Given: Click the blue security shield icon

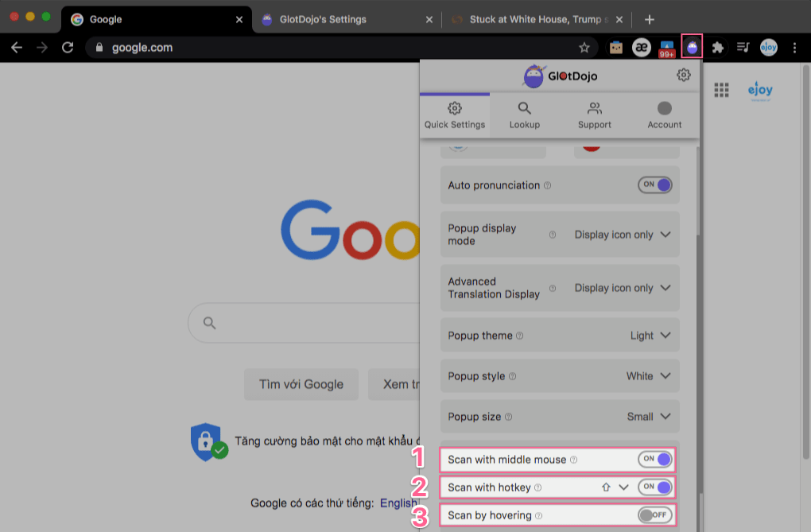Looking at the screenshot, I should 208,442.
